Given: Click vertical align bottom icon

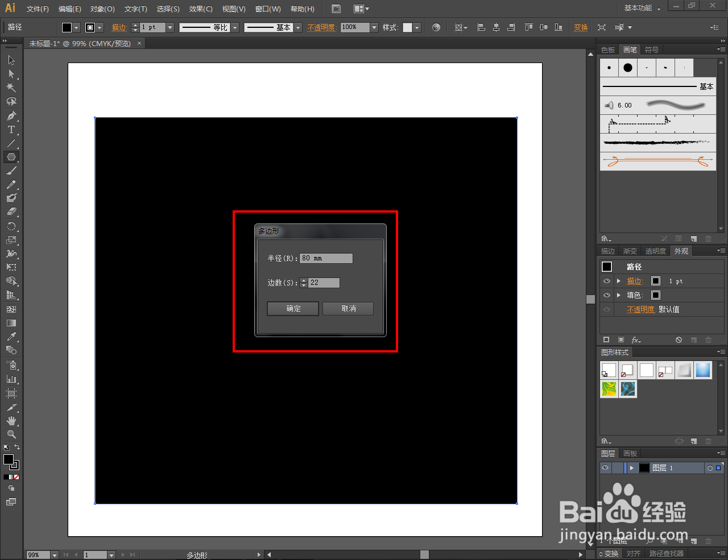Looking at the screenshot, I should [559, 27].
